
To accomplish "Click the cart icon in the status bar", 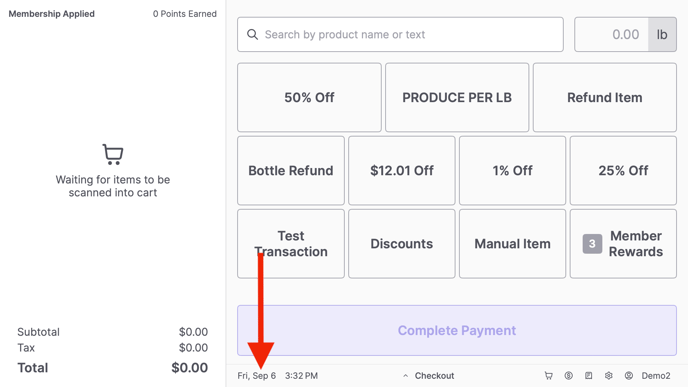I will click(548, 376).
